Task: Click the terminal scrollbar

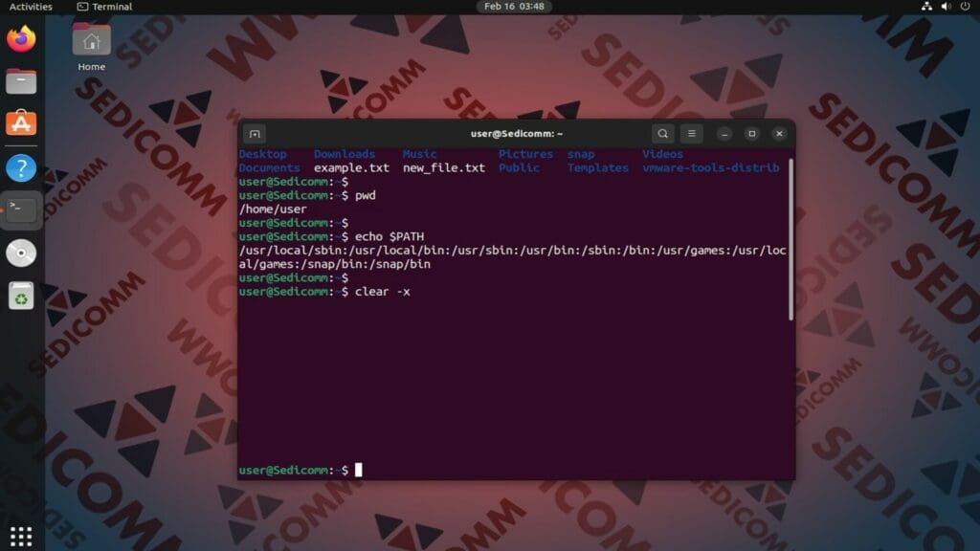Action: click(791, 240)
